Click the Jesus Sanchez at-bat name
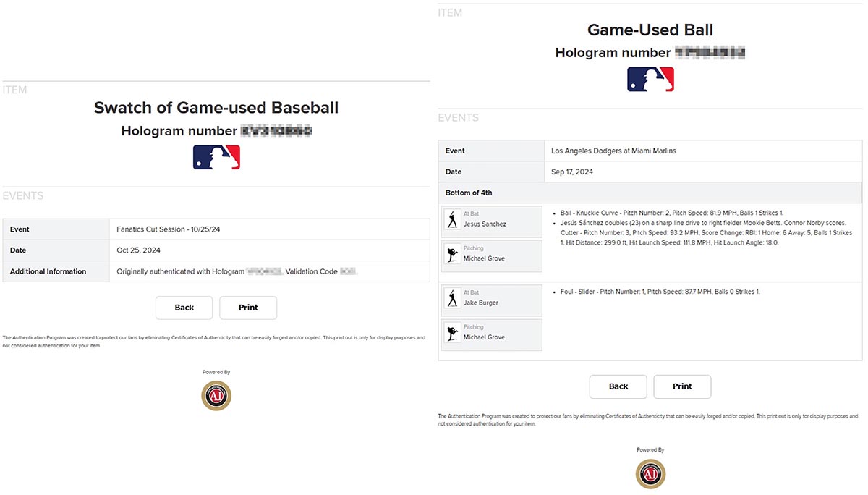Image resolution: width=868 pixels, height=495 pixels. click(485, 224)
